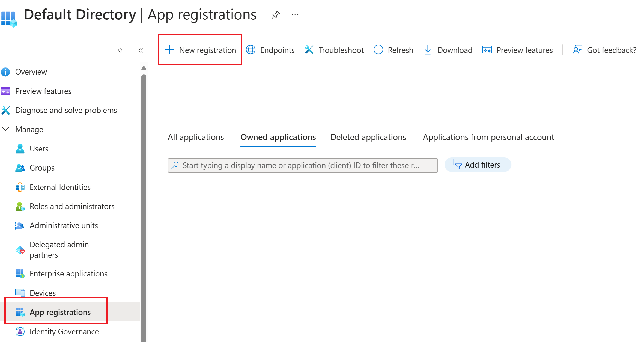The height and width of the screenshot is (342, 644).
Task: Open Users in sidebar
Action: pos(39,149)
